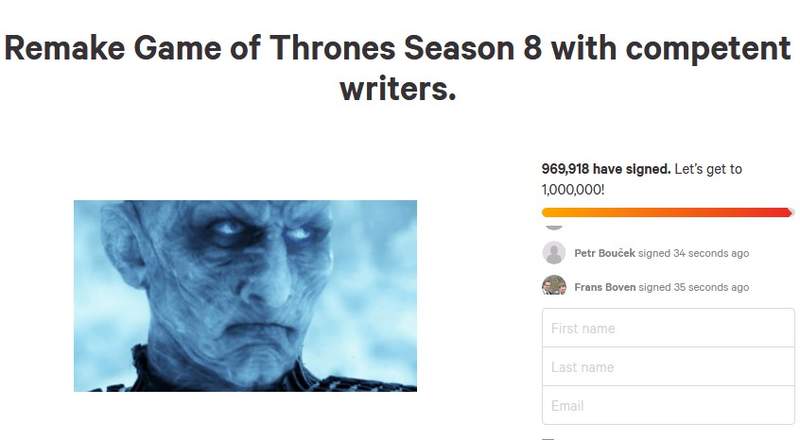Click "signed 34 seconds ago" timestamp
This screenshot has height=440, width=800.
694,253
